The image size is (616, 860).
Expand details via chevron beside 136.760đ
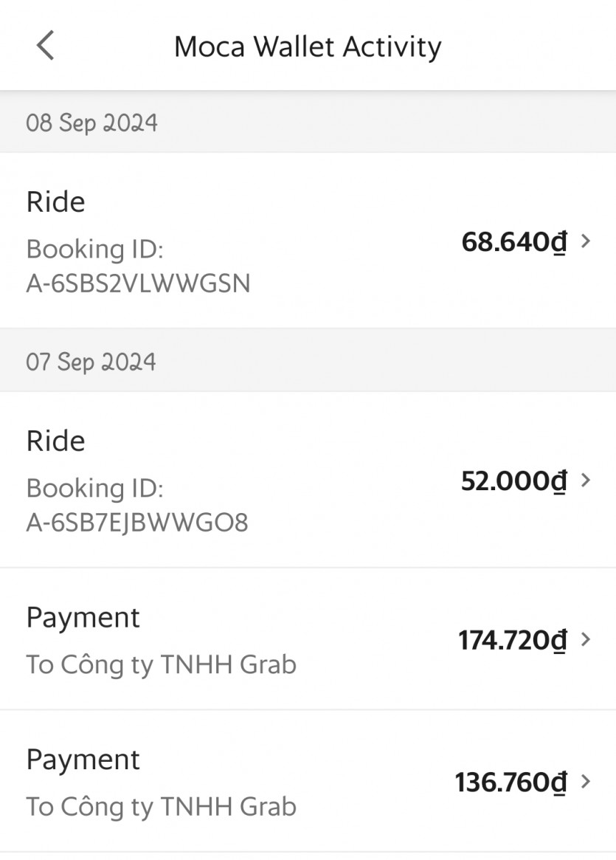[x=586, y=781]
